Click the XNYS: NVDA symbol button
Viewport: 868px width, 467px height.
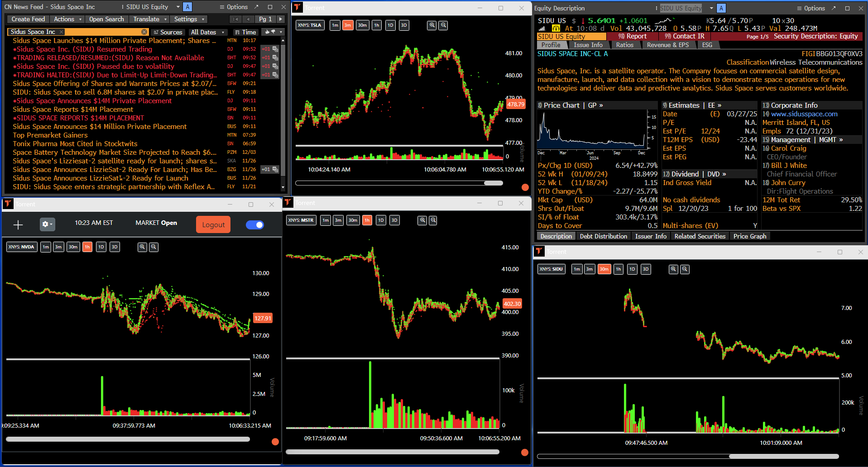(x=21, y=247)
